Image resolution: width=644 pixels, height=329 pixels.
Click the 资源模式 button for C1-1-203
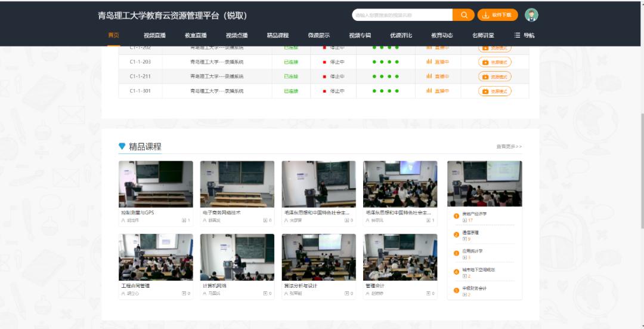(494, 62)
